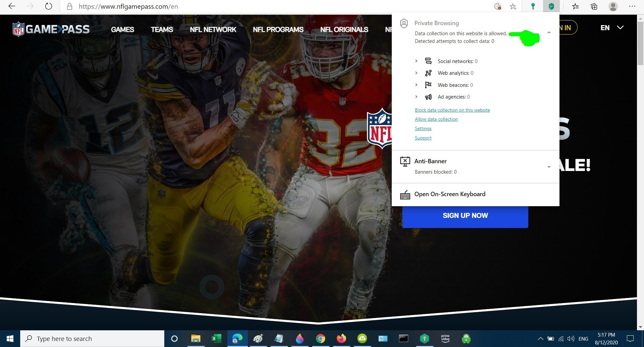Open Wi-Fi network settings in system tray

click(561, 339)
